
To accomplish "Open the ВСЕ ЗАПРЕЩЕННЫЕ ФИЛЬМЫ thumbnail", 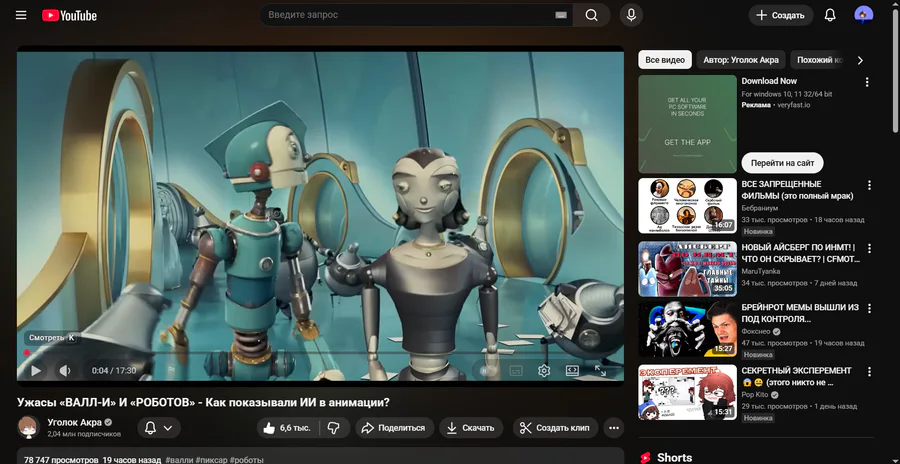I will [x=687, y=206].
